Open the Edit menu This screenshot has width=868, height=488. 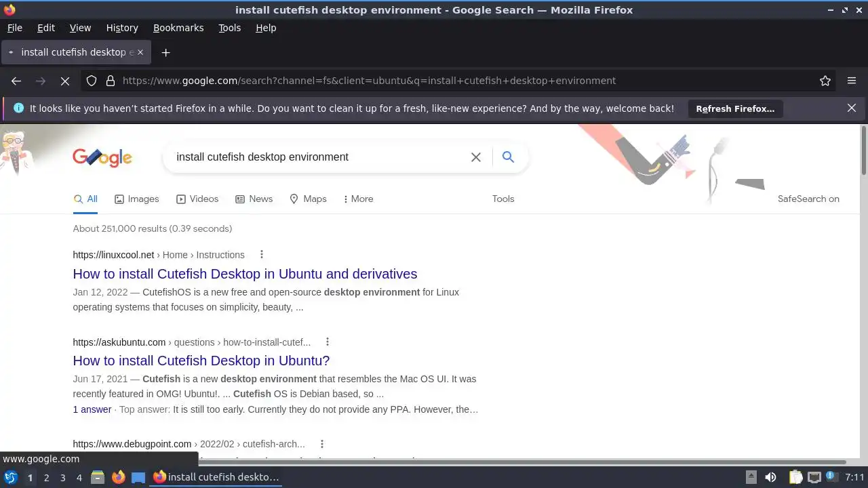(x=46, y=28)
